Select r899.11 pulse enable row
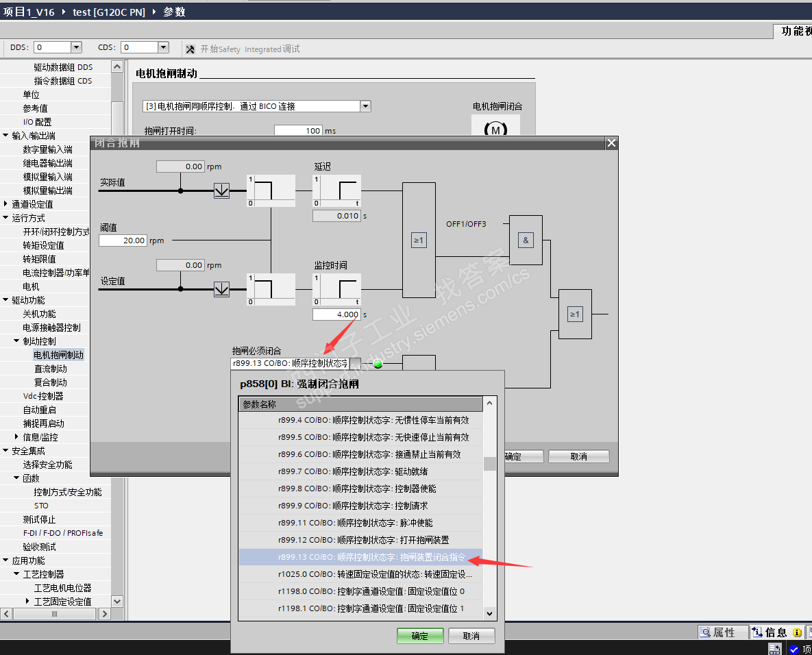Screen dimensions: 812x655 361,523
